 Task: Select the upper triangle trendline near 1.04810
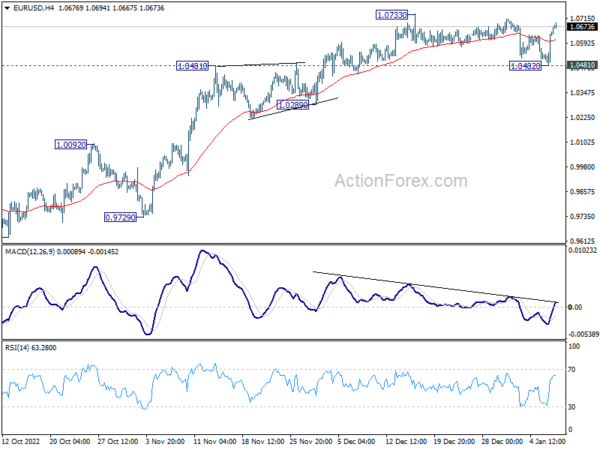(261, 64)
